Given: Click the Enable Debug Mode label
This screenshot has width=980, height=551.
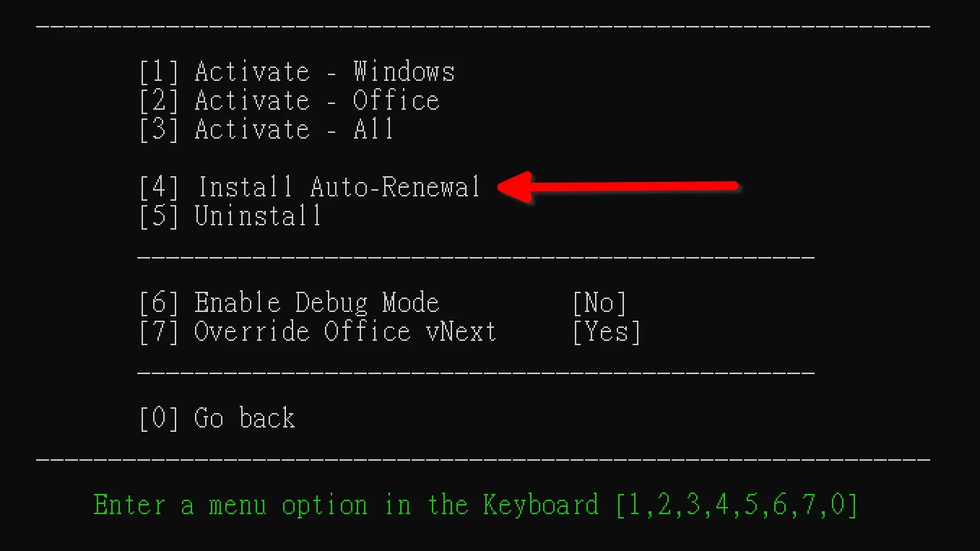Looking at the screenshot, I should click(316, 303).
